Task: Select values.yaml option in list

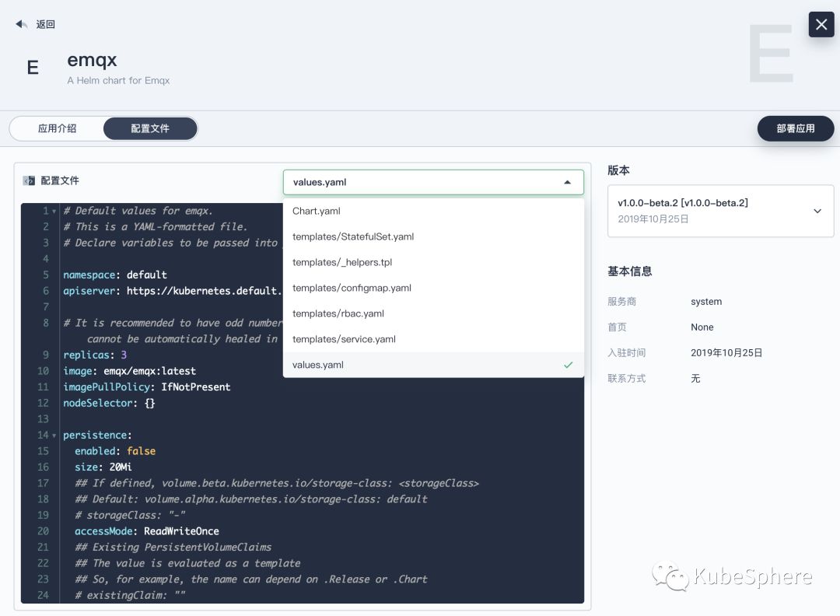Action: [x=433, y=365]
